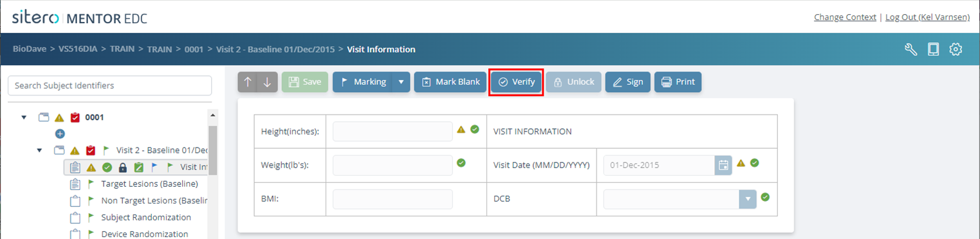This screenshot has height=239, width=980.
Task: Click the Save button
Action: tap(305, 82)
